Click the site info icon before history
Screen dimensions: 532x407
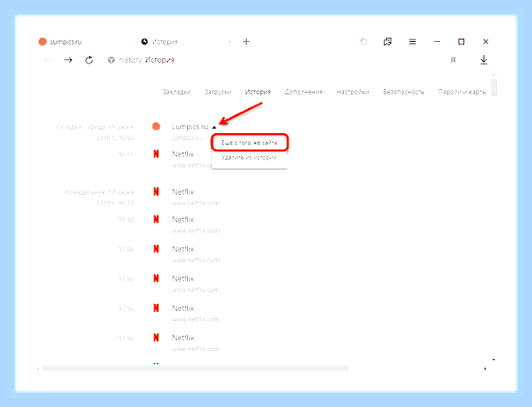pyautogui.click(x=111, y=60)
